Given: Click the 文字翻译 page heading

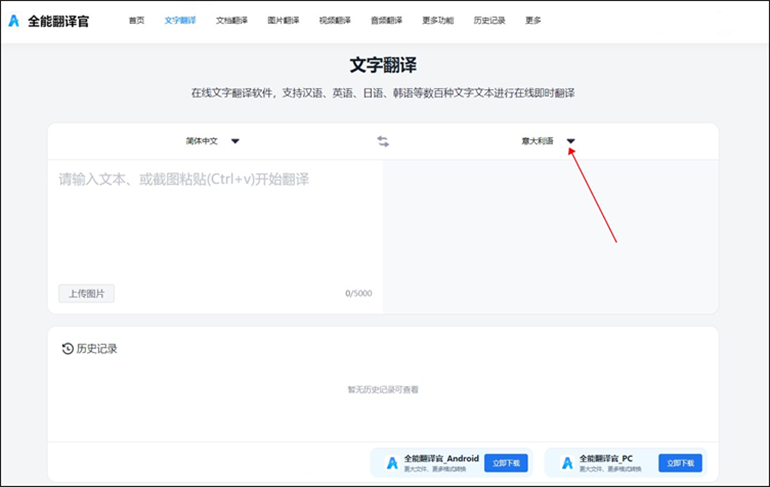Looking at the screenshot, I should click(x=383, y=65).
